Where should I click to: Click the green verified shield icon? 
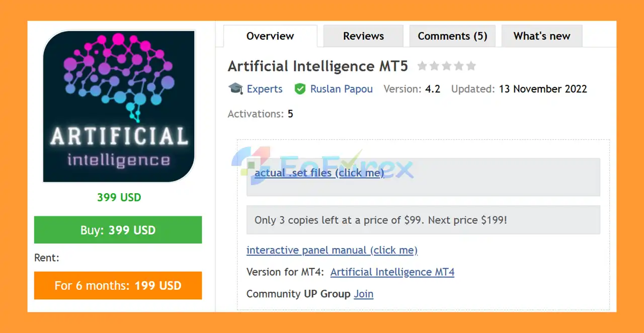(300, 89)
